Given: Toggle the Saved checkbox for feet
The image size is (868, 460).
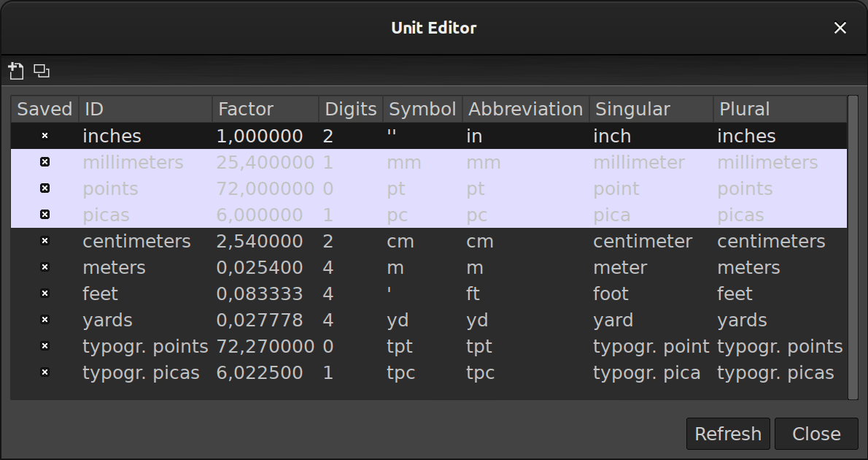Looking at the screenshot, I should click(x=44, y=294).
